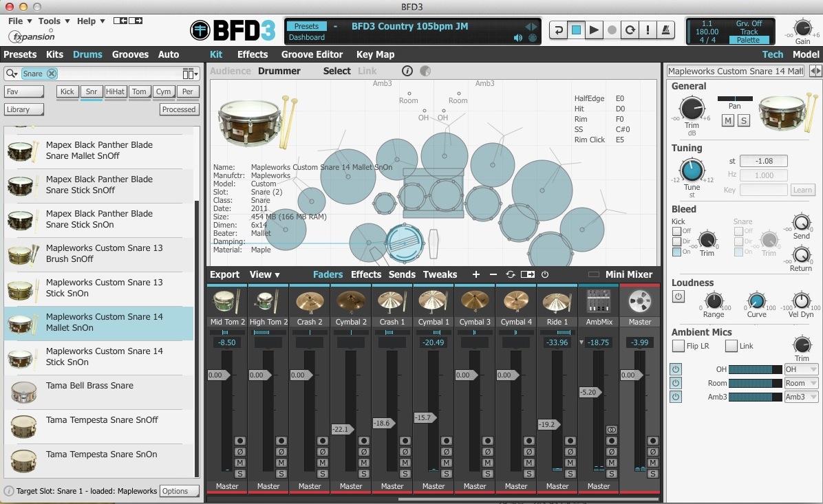823x504 pixels.
Task: Open the Groove Editor tab
Action: [312, 54]
